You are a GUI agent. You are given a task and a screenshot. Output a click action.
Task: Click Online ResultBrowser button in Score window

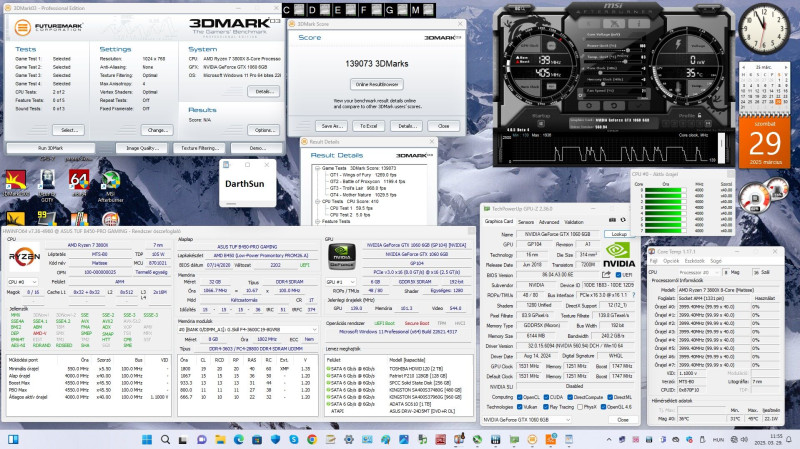coord(377,84)
